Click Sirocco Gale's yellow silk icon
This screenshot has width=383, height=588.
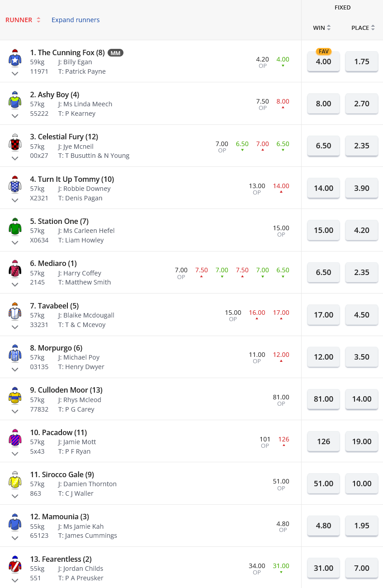pos(15,480)
